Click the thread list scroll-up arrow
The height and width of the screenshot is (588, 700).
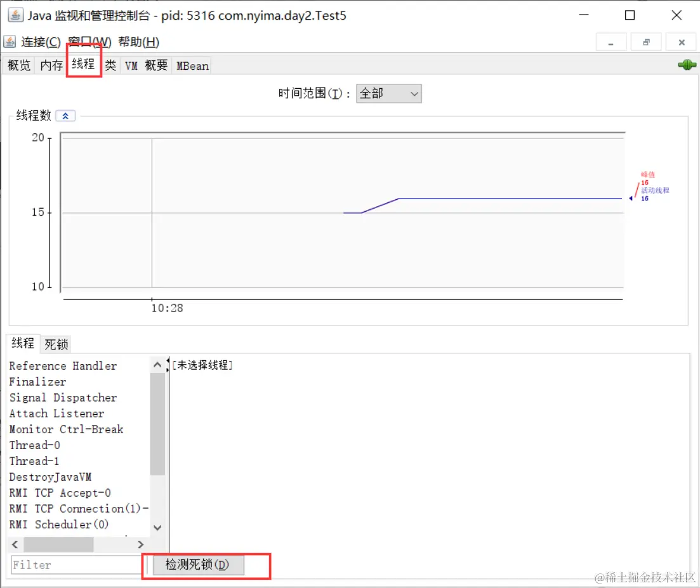tap(157, 365)
